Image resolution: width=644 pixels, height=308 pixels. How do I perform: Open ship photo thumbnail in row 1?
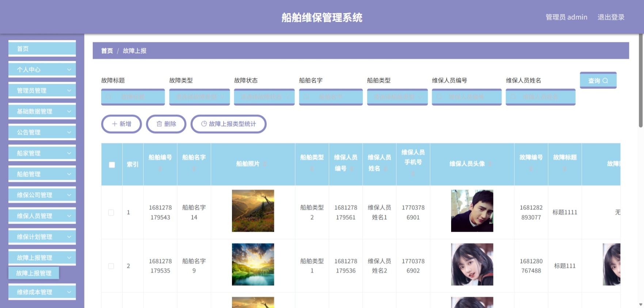pos(253,211)
